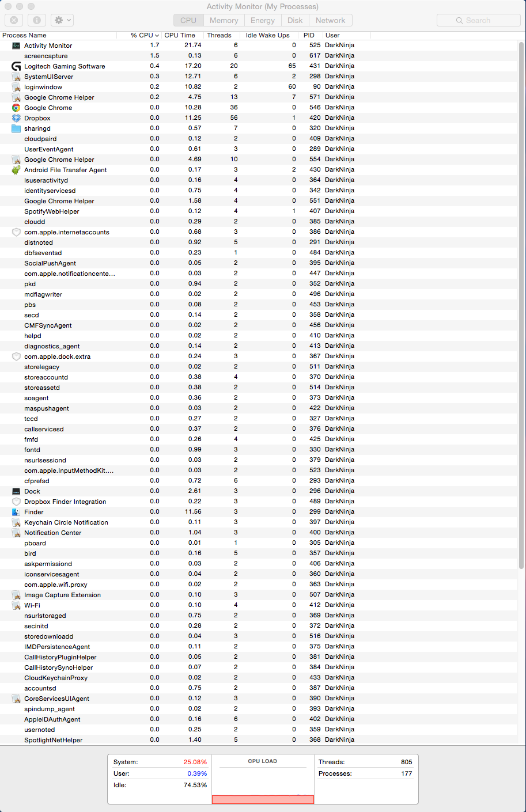Sort by PID column header
This screenshot has height=812, width=526.
311,35
